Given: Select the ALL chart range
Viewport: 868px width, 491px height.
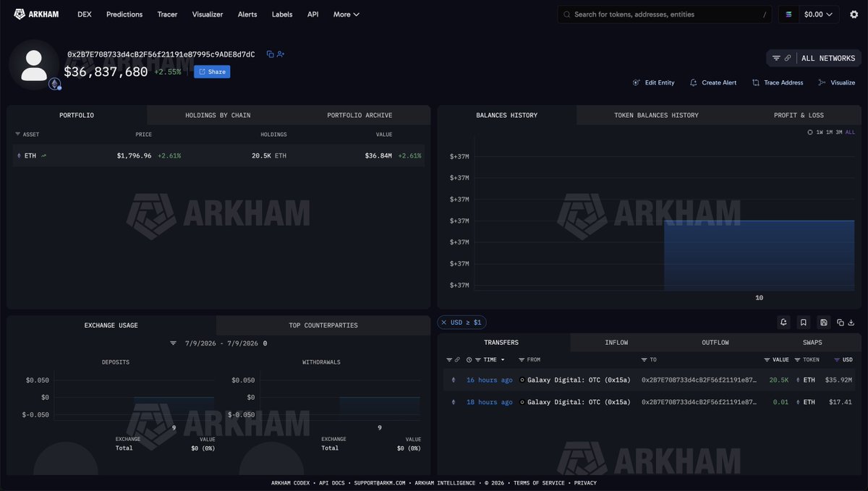Looking at the screenshot, I should click(x=851, y=132).
